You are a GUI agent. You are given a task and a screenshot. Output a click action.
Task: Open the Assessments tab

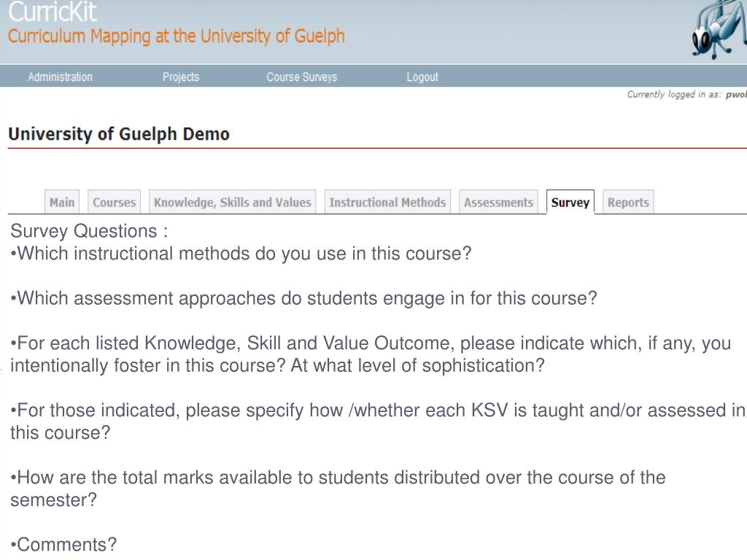(498, 202)
